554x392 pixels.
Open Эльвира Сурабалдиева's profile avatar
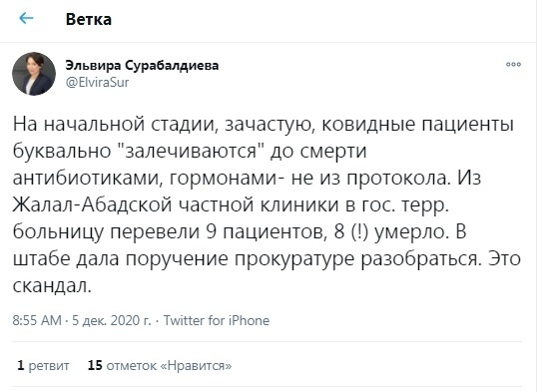(34, 74)
